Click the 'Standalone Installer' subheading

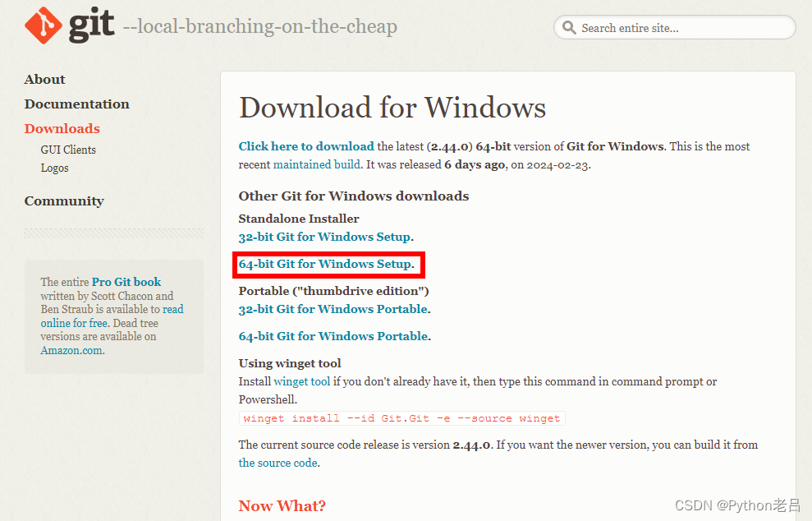(x=299, y=219)
